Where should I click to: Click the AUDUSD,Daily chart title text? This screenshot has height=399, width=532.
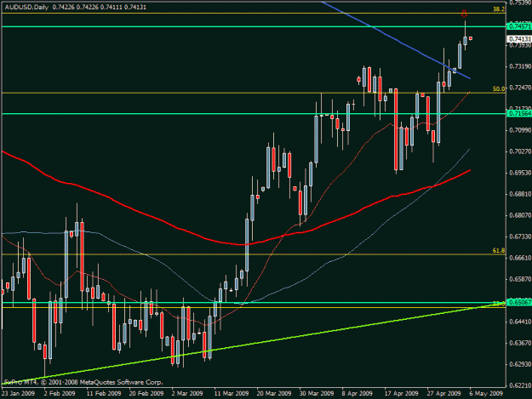pos(26,7)
